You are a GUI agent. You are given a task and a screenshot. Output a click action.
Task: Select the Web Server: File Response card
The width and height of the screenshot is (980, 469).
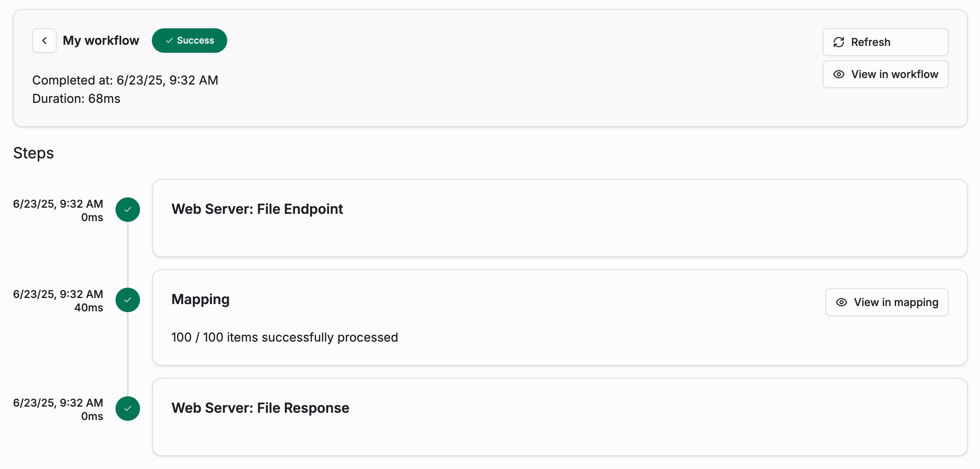pos(560,417)
